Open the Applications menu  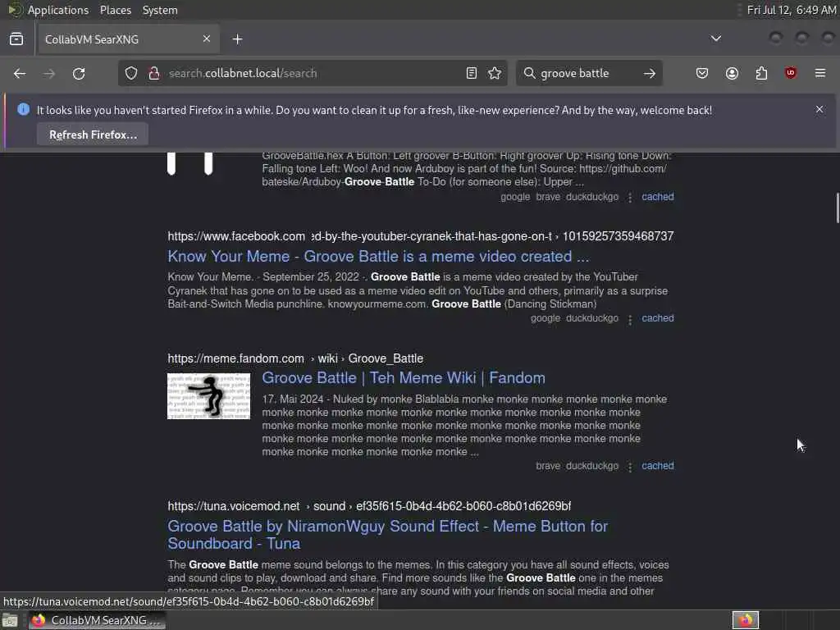58,10
